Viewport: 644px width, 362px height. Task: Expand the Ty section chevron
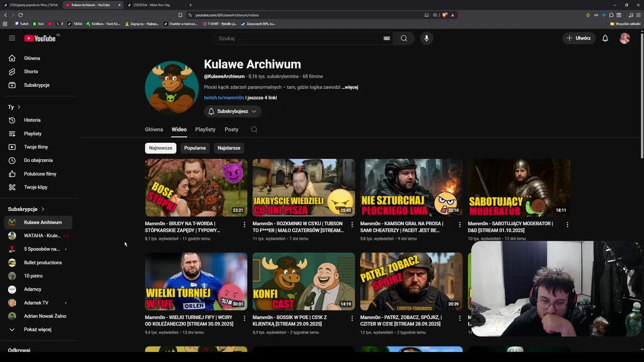click(19, 107)
